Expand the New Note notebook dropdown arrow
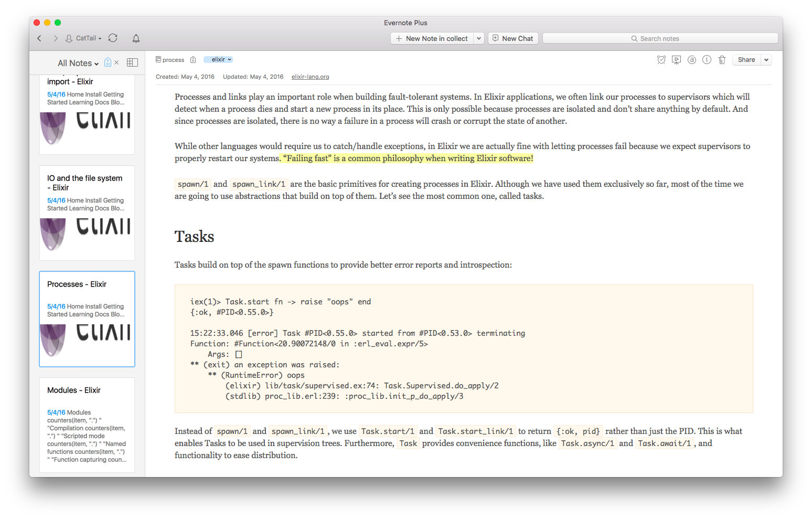The width and height of the screenshot is (812, 519). (x=479, y=38)
